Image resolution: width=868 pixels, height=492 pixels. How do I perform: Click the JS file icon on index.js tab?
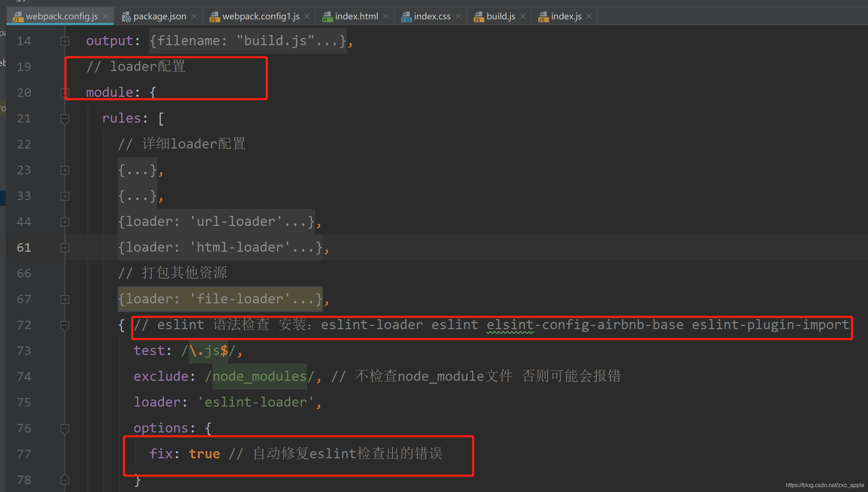point(543,16)
